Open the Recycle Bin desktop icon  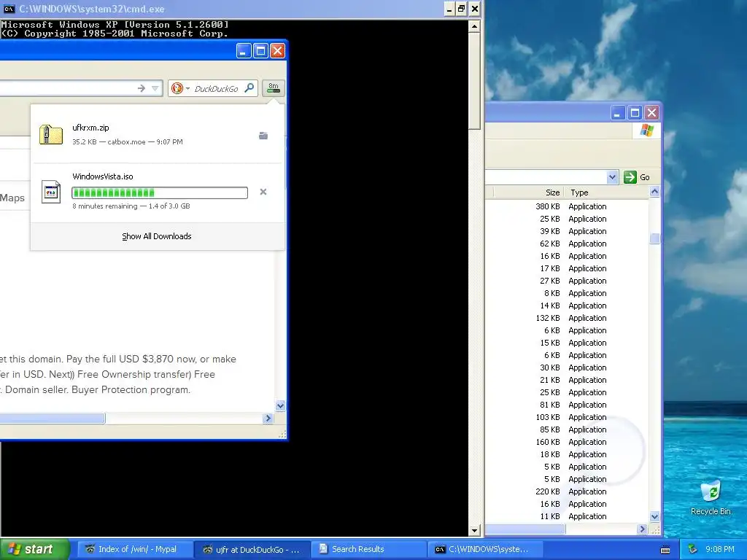click(711, 498)
